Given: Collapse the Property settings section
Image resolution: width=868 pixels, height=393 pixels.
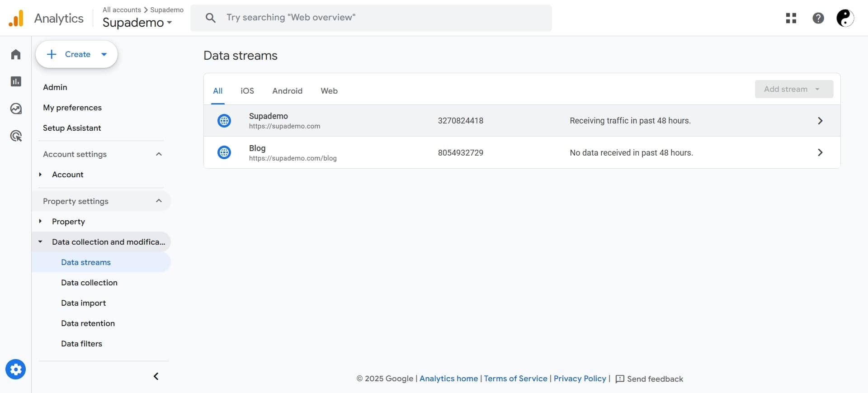Looking at the screenshot, I should [x=159, y=201].
